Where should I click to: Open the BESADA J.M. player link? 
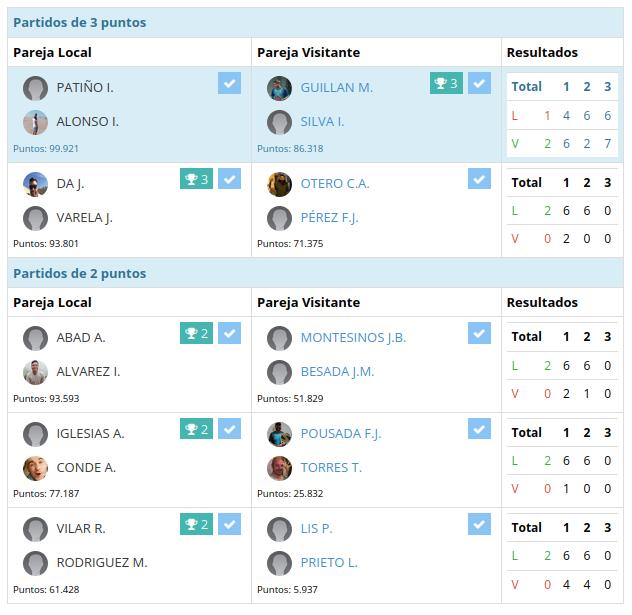337,371
